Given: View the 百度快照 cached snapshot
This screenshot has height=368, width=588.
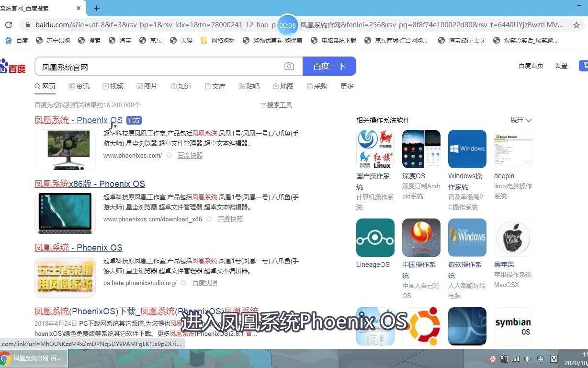Looking at the screenshot, I should tap(190, 155).
